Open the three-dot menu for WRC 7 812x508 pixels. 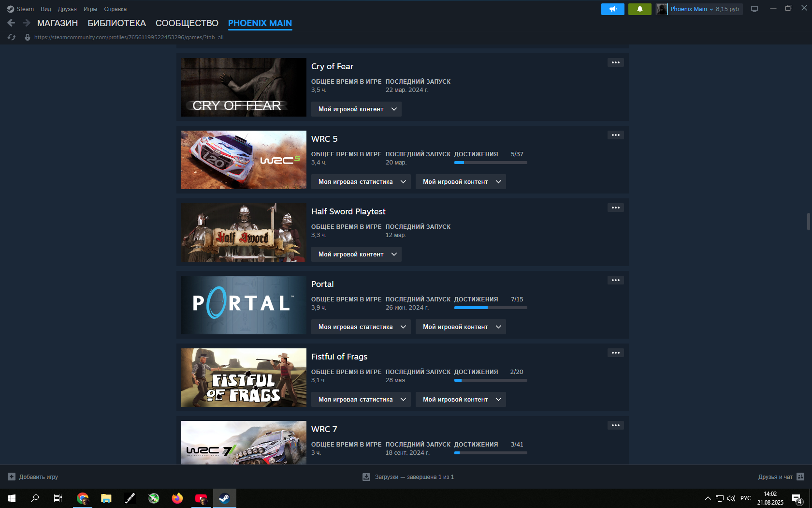coord(615,425)
